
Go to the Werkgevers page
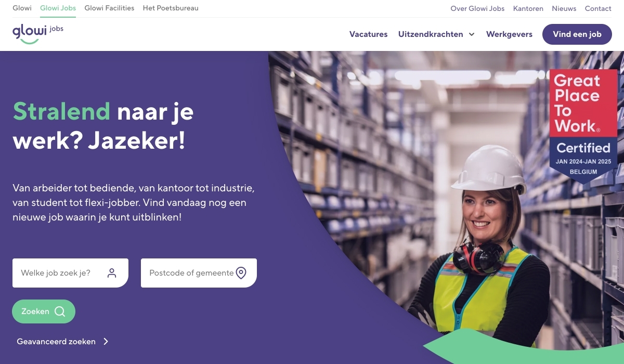point(509,34)
